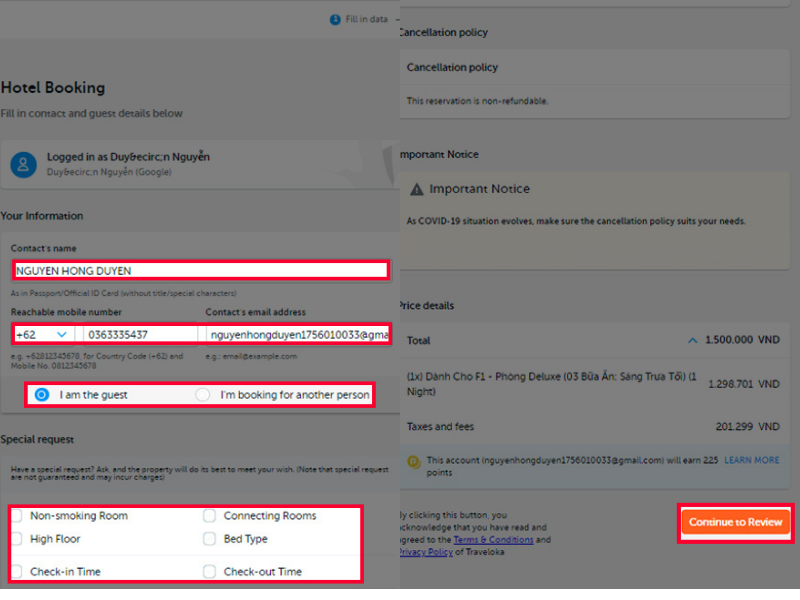Image resolution: width=800 pixels, height=600 pixels.
Task: Click the 201.299 VND taxes amount
Action: click(x=747, y=426)
